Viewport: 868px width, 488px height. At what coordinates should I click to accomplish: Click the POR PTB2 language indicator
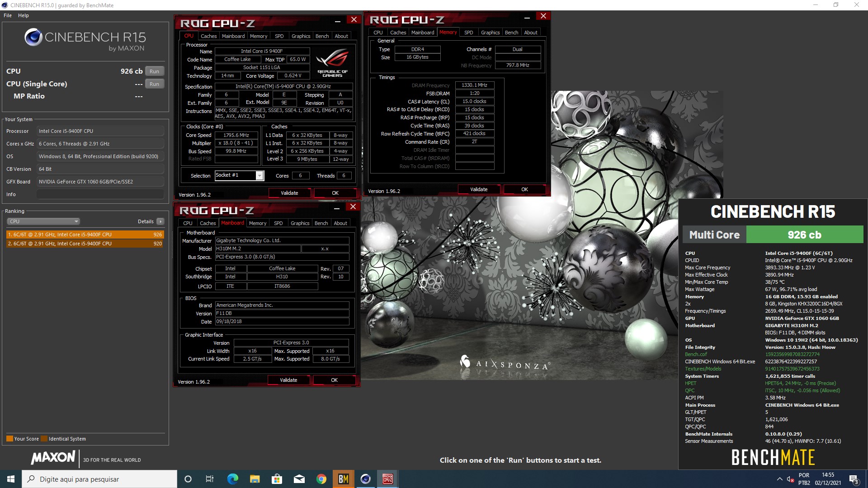coord(804,479)
